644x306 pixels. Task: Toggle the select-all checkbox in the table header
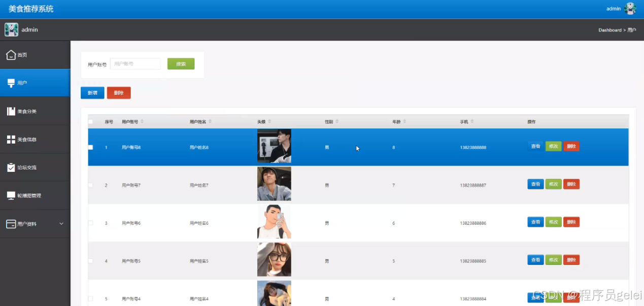coord(90,122)
